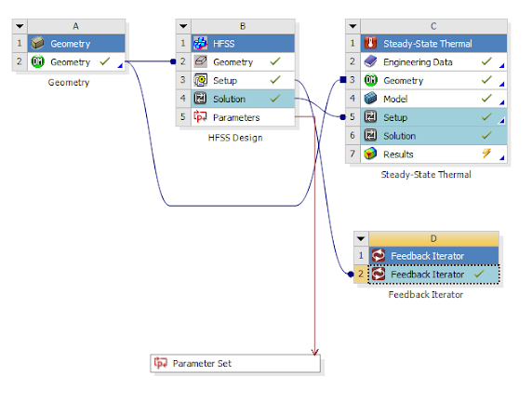The height and width of the screenshot is (402, 532).
Task: Click the Setup cell icon in HFSS system
Action: (201, 80)
